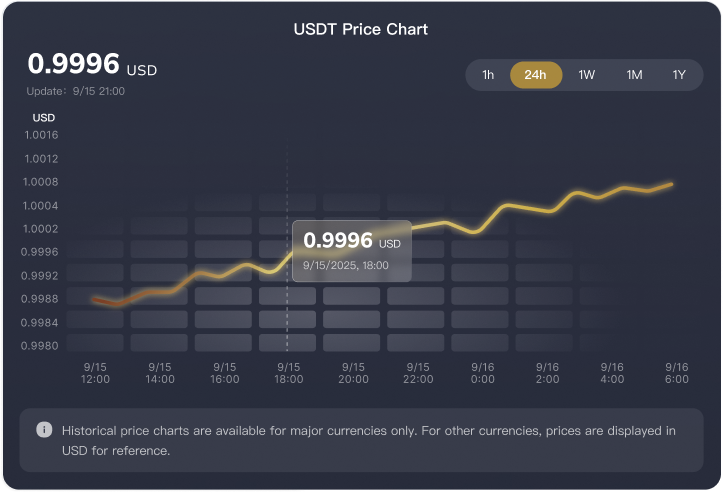Click the 9/15 18:00 time axis label

[288, 373]
